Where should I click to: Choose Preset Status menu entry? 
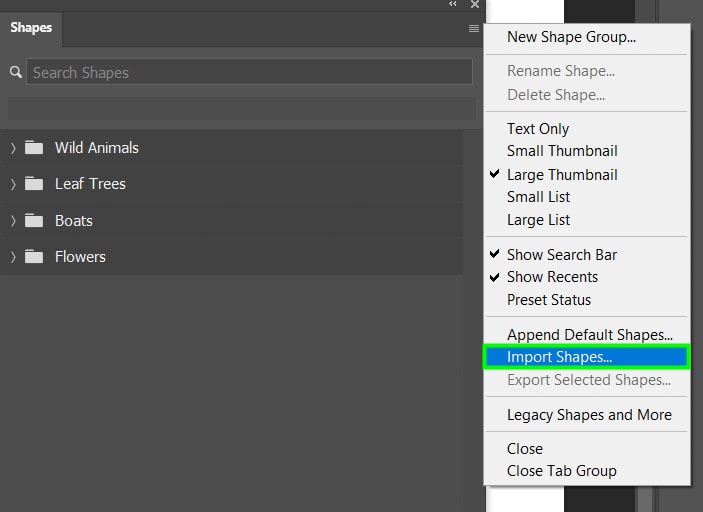pos(587,299)
